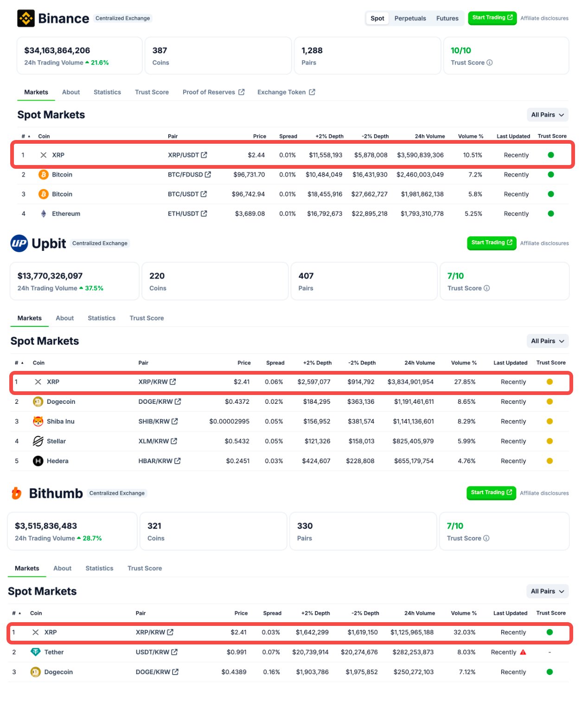The image size is (588, 701).
Task: Open the Bithumb All Pairs dropdown
Action: click(x=547, y=592)
